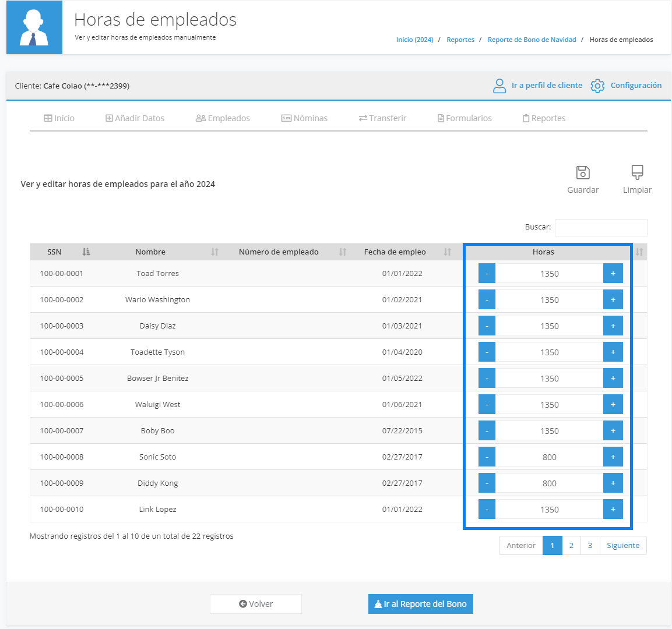Select employment date 07/22/2015
The height and width of the screenshot is (629, 672).
point(402,430)
